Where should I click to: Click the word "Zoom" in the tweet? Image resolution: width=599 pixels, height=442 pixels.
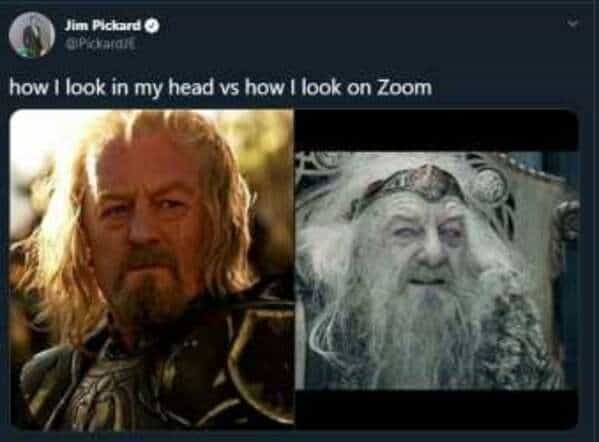coord(405,87)
